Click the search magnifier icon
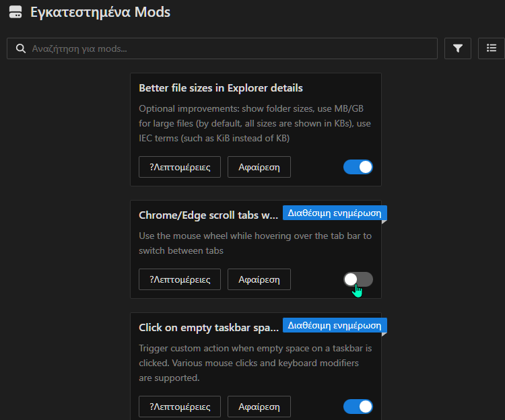The height and width of the screenshot is (420, 505). pos(20,48)
